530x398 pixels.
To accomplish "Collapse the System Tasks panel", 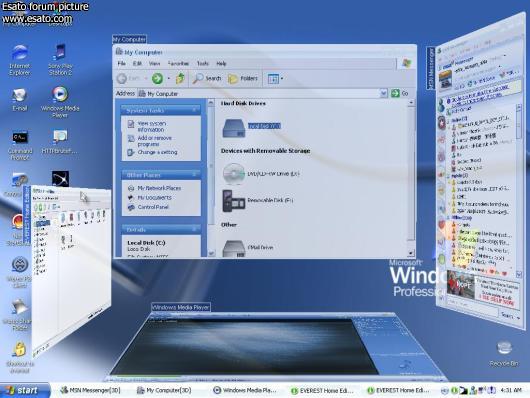I will [x=194, y=110].
